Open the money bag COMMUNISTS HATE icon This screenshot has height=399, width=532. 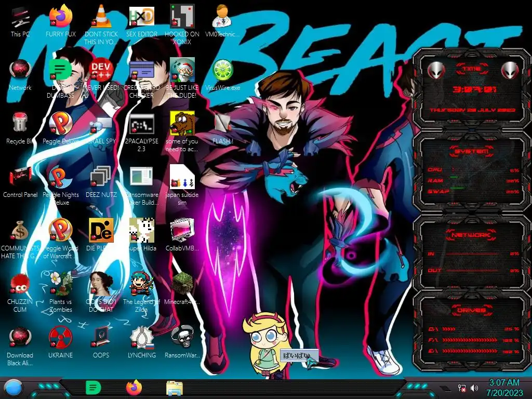click(20, 231)
